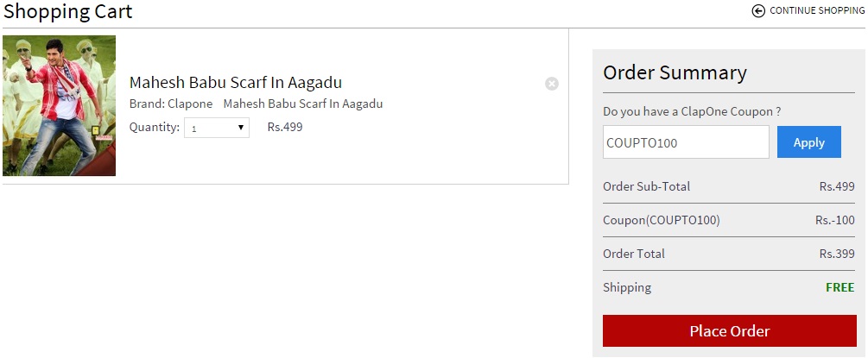Click the Shopping Cart heading
868x358 pixels.
pyautogui.click(x=68, y=12)
